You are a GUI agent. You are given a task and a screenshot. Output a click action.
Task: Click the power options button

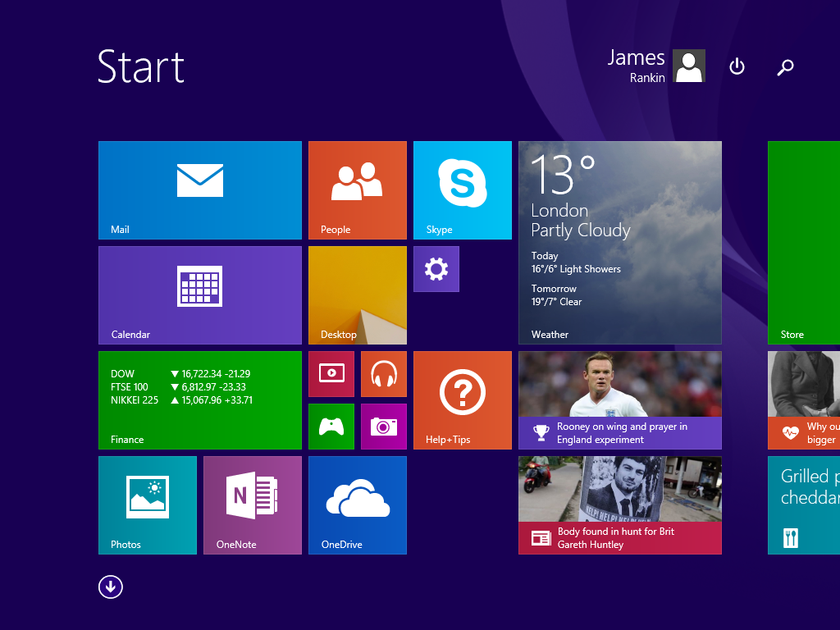(x=737, y=66)
